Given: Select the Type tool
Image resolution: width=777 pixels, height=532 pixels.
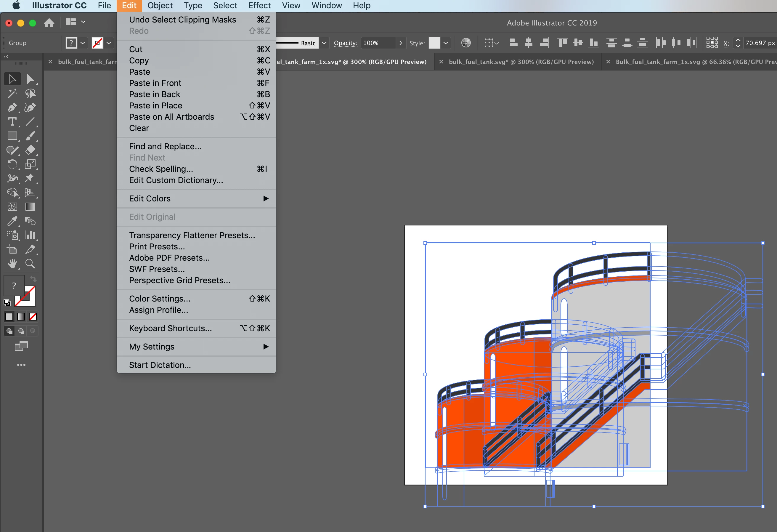Looking at the screenshot, I should pyautogui.click(x=12, y=122).
